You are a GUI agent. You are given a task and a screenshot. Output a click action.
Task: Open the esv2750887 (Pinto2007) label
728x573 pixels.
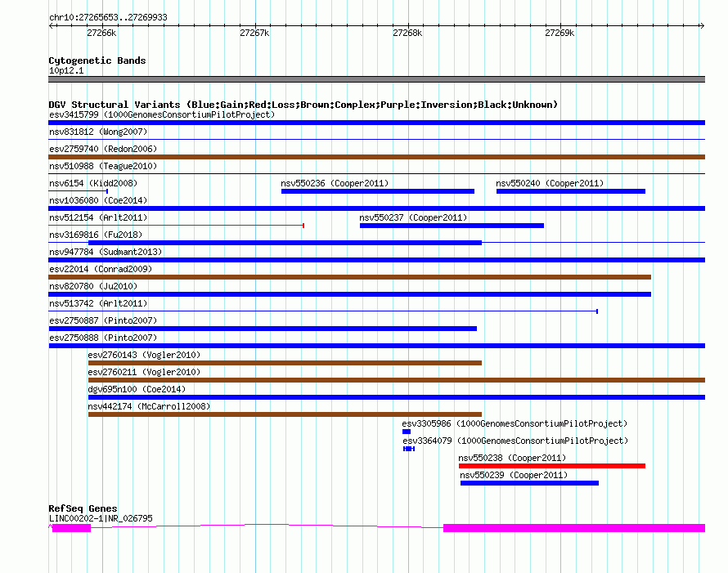click(103, 320)
